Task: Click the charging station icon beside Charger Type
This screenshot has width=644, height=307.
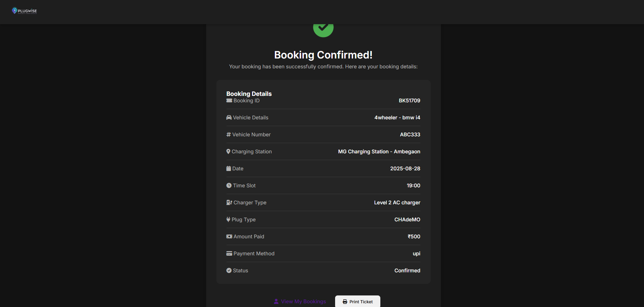Action: click(x=229, y=203)
